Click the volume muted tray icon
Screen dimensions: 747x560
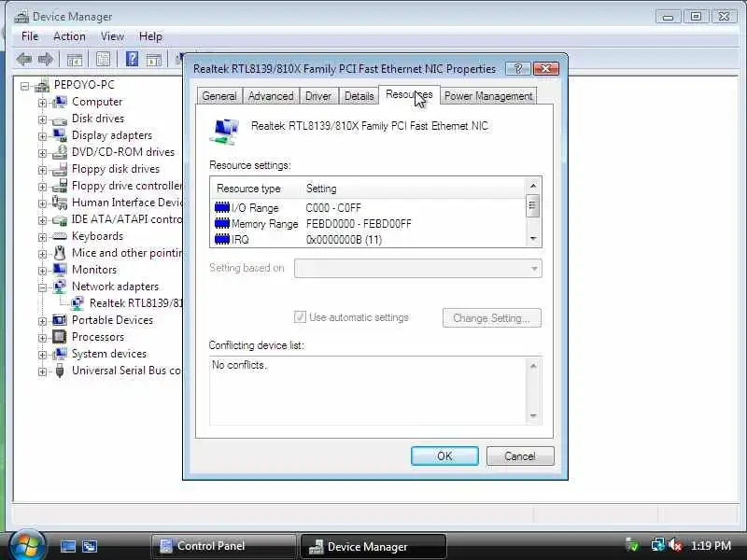(x=675, y=545)
